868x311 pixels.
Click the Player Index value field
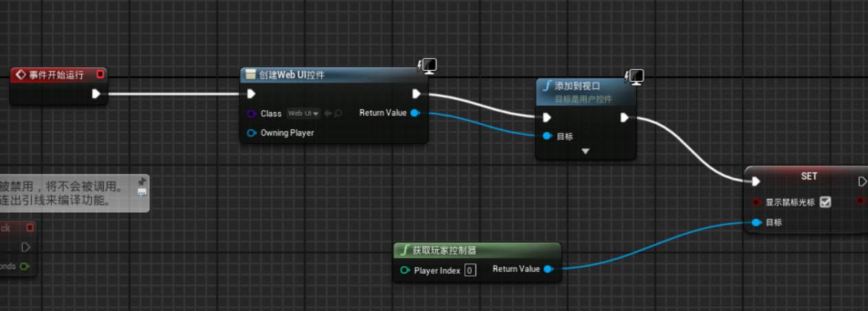pos(470,270)
